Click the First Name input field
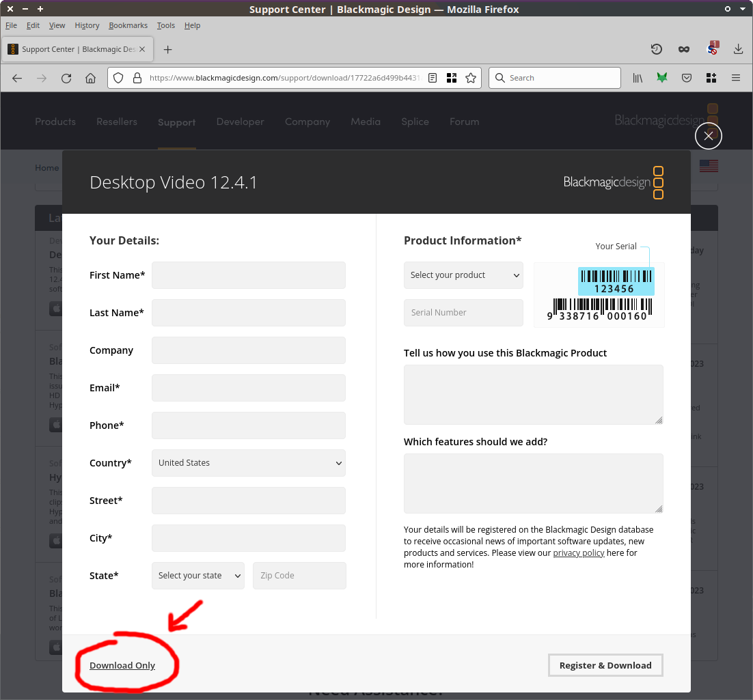This screenshot has width=753, height=700. [x=249, y=275]
